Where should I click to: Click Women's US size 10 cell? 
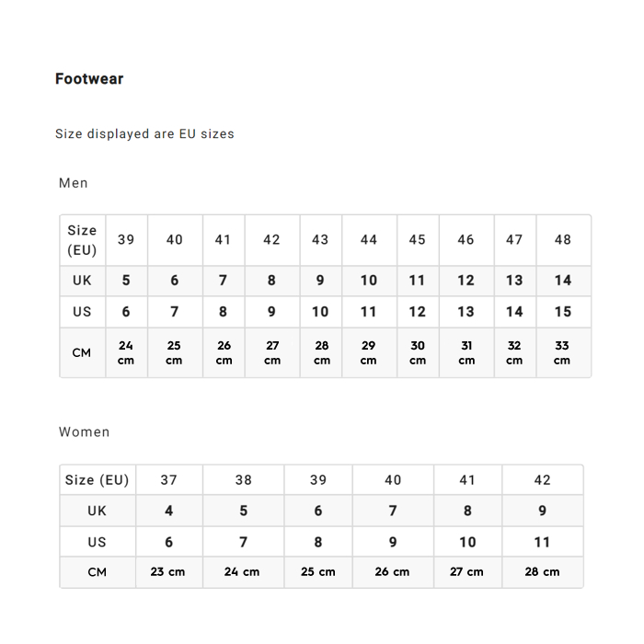point(467,542)
